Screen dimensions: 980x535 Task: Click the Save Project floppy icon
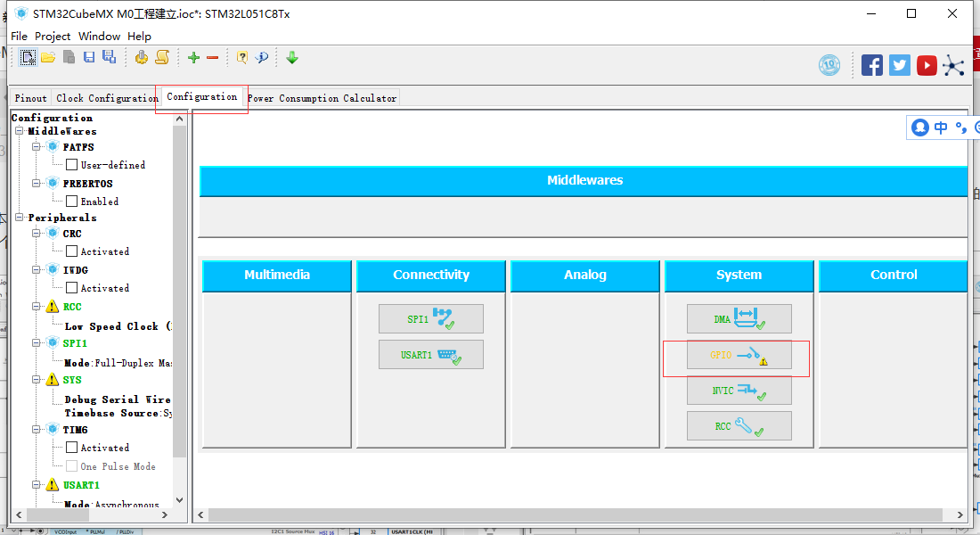point(89,58)
